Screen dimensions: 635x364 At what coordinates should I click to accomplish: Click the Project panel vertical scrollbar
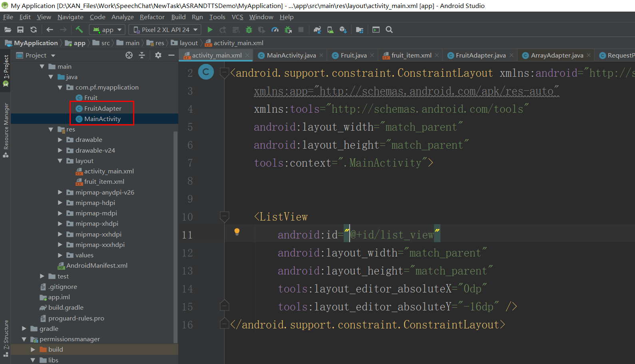[x=175, y=237]
